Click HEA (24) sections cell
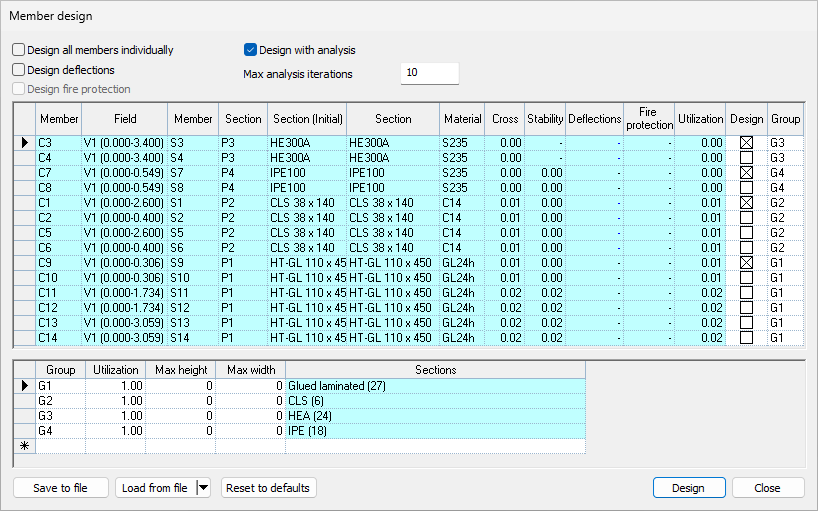 coord(436,416)
